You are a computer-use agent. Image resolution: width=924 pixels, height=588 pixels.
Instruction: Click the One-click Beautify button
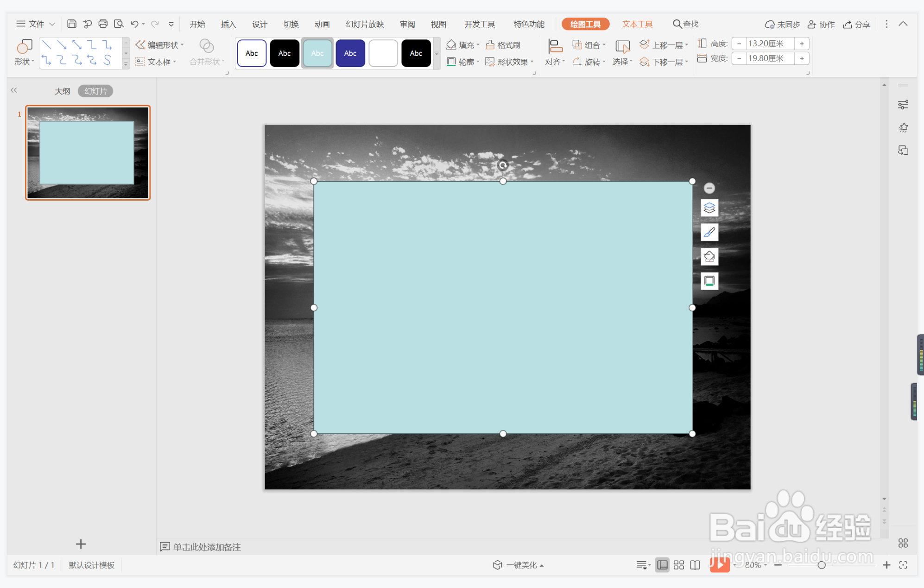click(518, 565)
